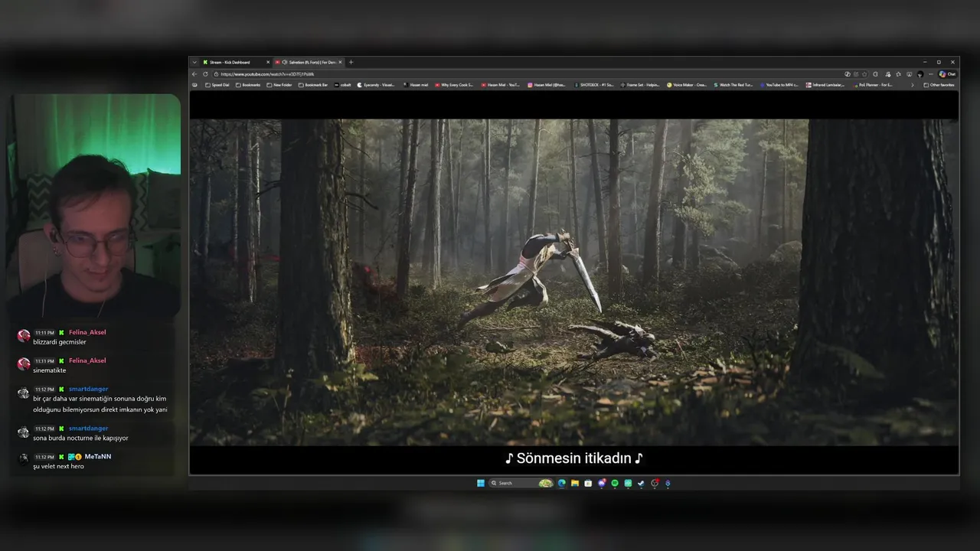This screenshot has width=980, height=551.
Task: Click the taskbar Search box
Action: tap(521, 483)
